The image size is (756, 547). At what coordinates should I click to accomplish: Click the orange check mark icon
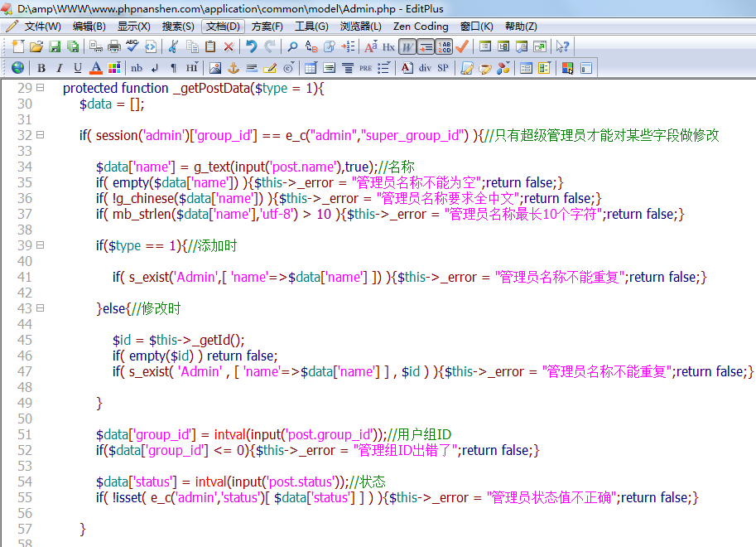point(462,47)
